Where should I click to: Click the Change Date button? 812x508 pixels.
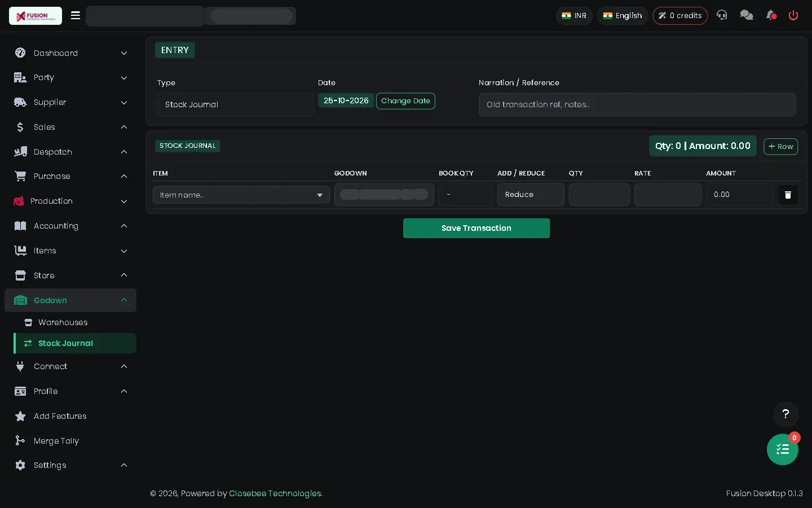click(x=405, y=101)
